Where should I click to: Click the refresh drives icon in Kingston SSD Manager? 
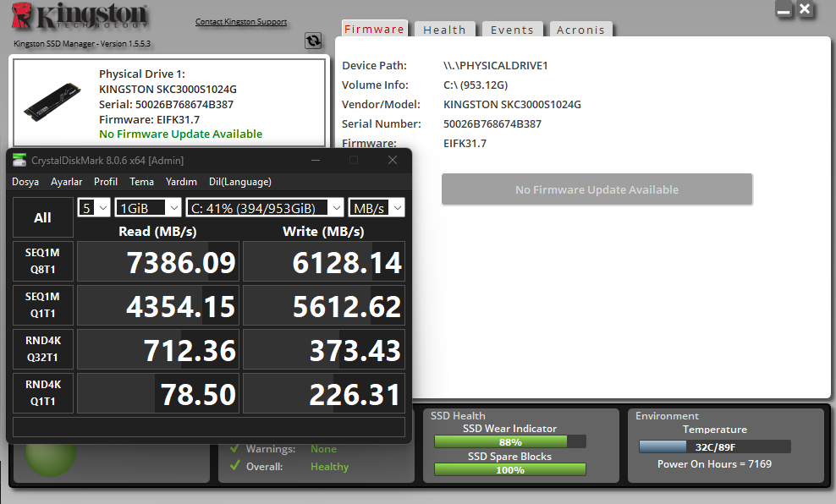[x=313, y=41]
